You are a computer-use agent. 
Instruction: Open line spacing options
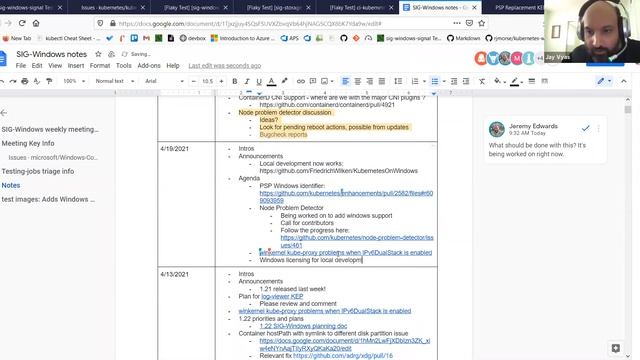coord(398,81)
